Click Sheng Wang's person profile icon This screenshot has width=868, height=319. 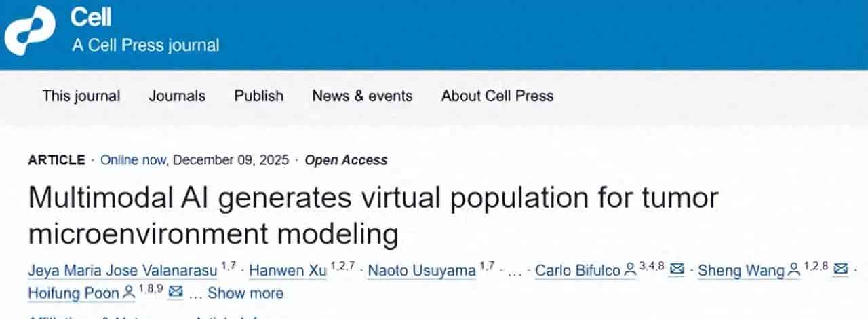pos(794,271)
